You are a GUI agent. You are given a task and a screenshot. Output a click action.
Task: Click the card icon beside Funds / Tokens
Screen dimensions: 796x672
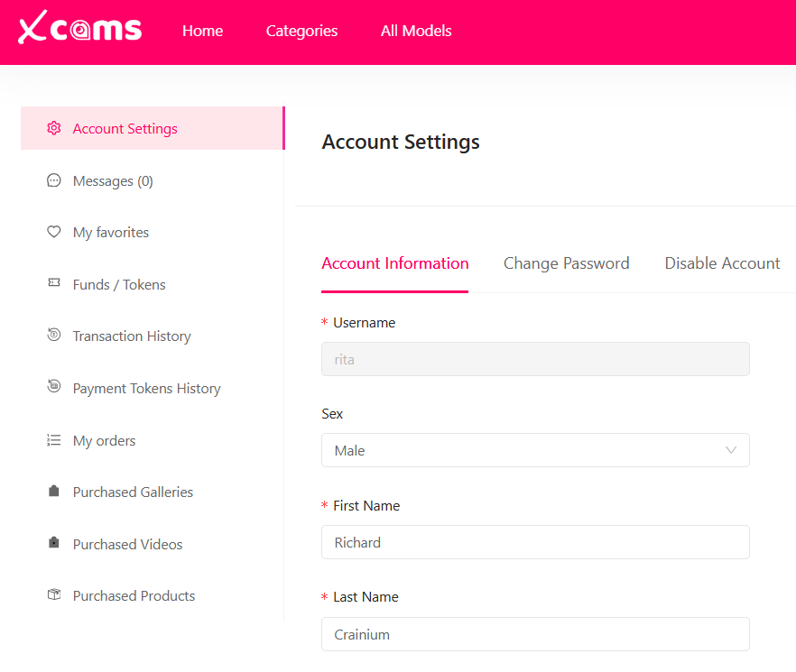click(54, 284)
